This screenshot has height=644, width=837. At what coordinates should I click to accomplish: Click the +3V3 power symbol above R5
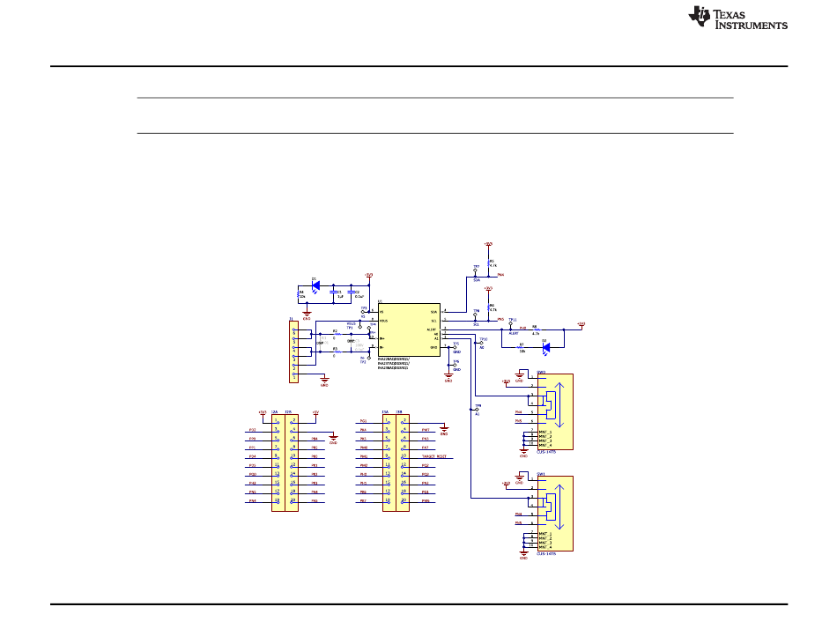pos(488,245)
